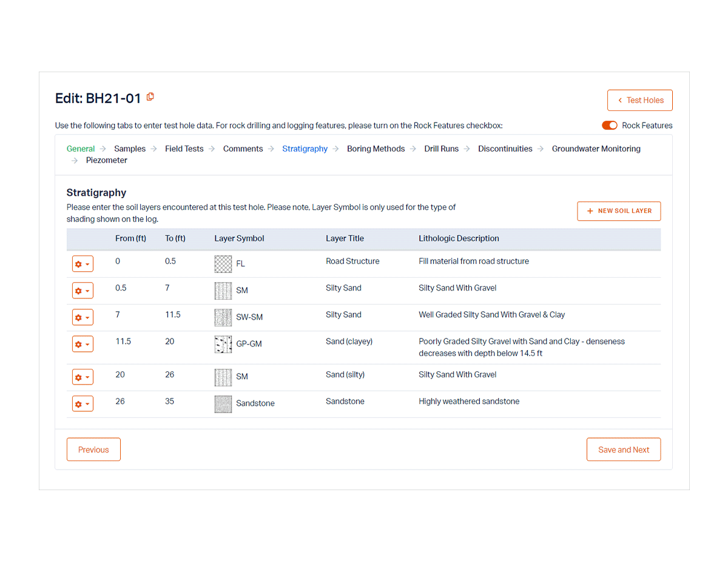Expand gear menu for SW-SM layer row

(x=83, y=318)
